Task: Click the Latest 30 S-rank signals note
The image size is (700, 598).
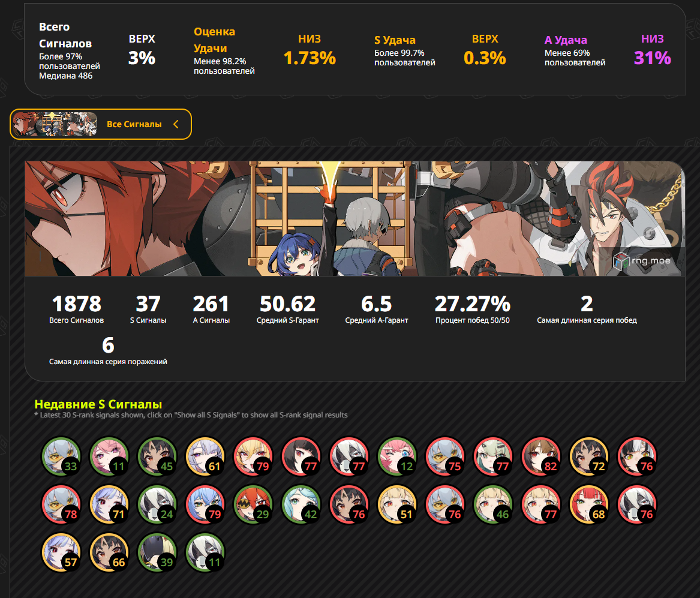Action: point(191,415)
